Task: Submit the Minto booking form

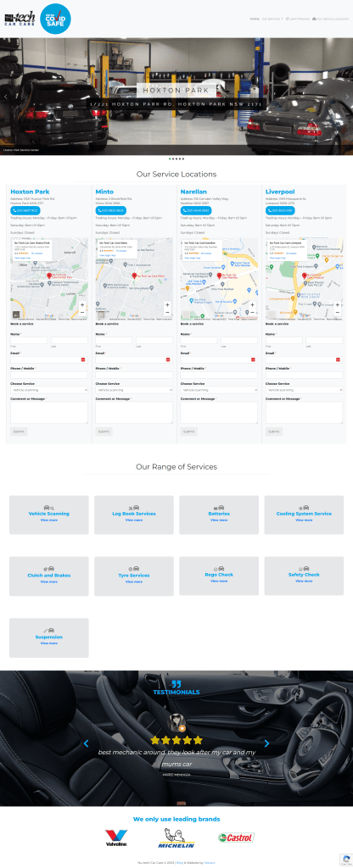Action: pyautogui.click(x=104, y=431)
